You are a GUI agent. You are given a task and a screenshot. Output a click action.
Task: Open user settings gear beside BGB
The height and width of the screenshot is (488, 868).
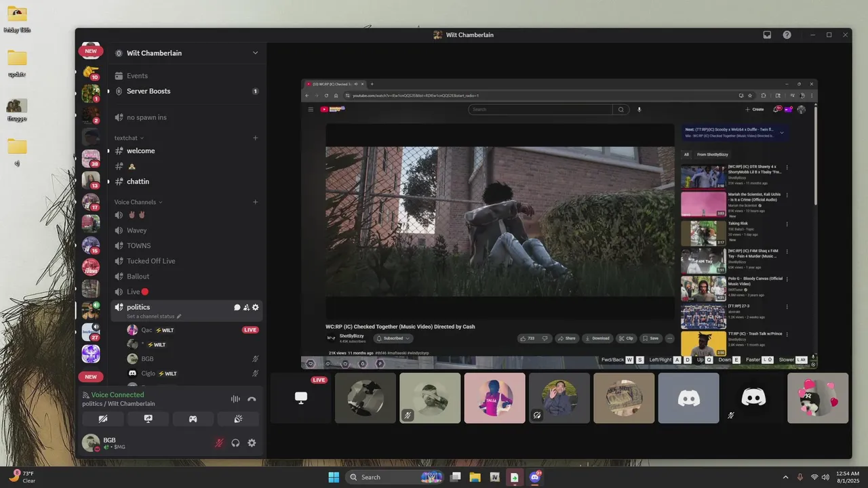[252, 443]
